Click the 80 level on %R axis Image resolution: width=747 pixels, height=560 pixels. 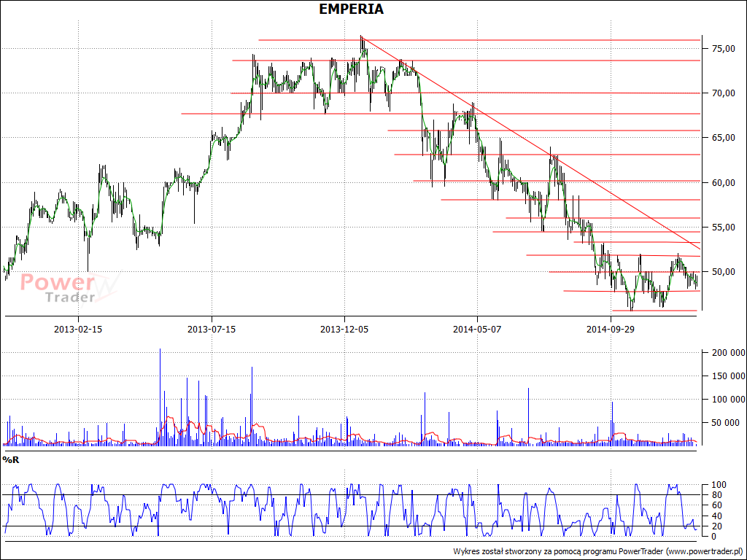[716, 495]
